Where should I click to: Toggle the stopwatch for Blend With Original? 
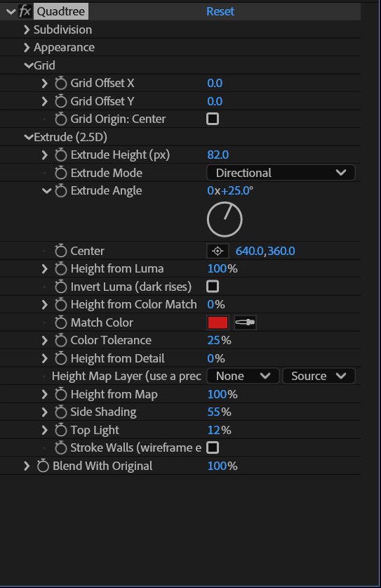[x=43, y=466]
